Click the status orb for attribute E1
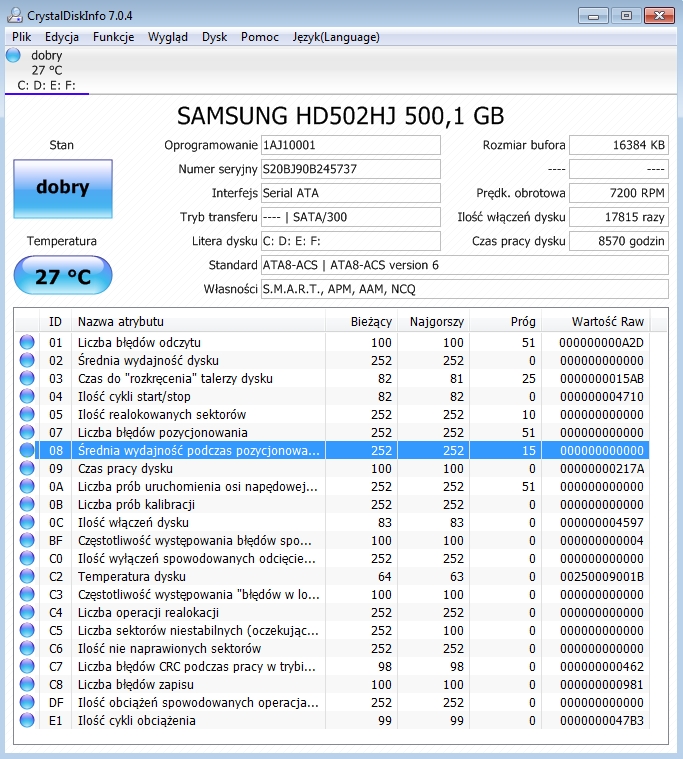This screenshot has height=759, width=683. coord(27,720)
